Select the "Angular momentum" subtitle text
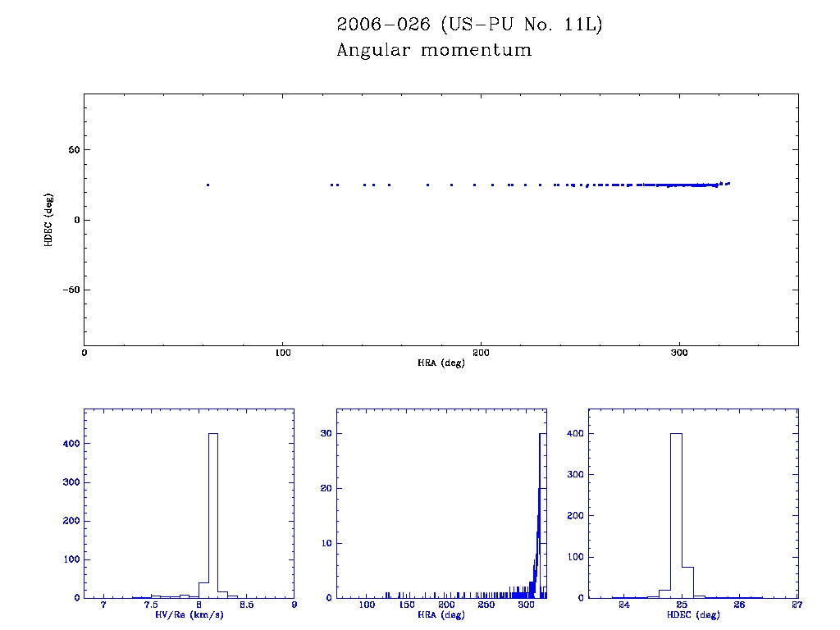This screenshot has width=840, height=630. click(434, 51)
